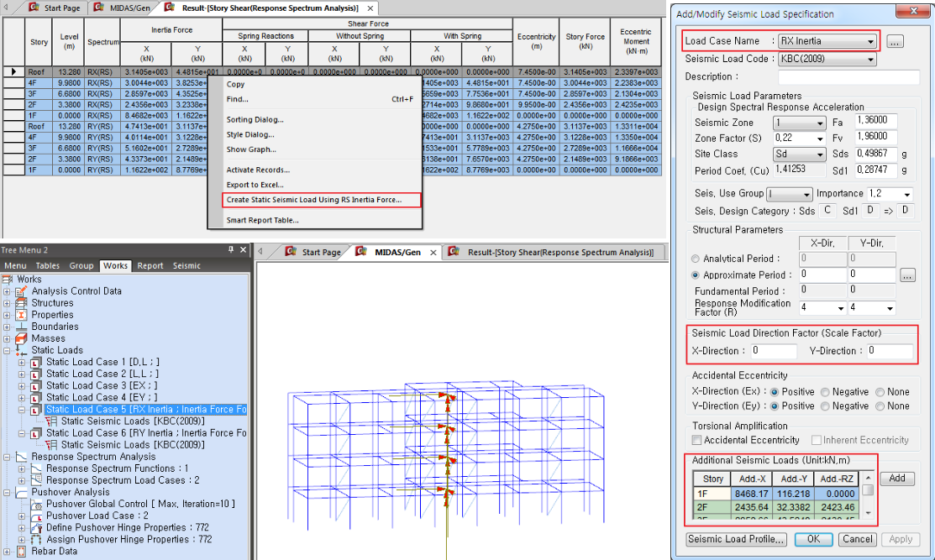Choose Sorting Dialog in context menu
The width and height of the screenshot is (935, 560).
(255, 120)
